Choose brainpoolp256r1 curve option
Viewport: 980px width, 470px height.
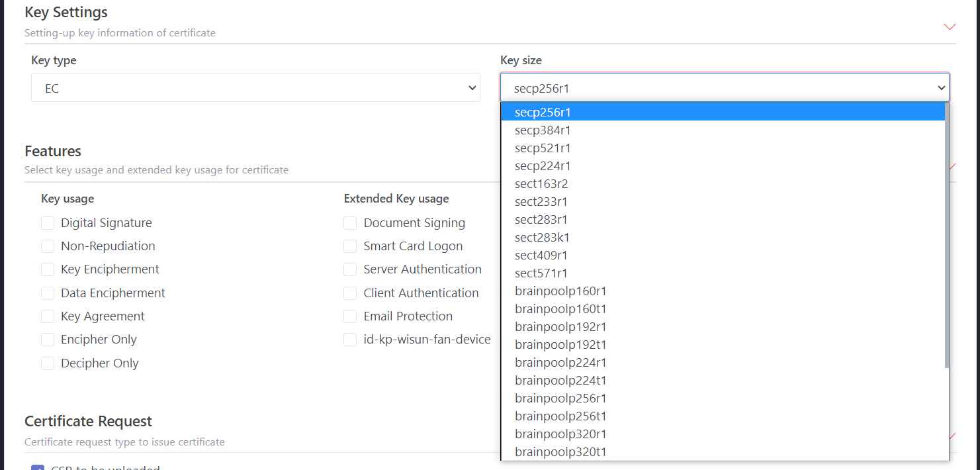560,399
